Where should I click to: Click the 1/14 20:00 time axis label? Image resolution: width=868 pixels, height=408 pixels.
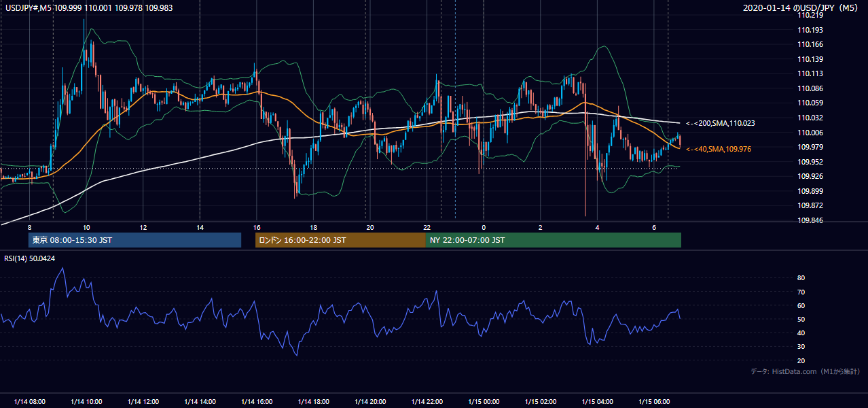(371, 401)
